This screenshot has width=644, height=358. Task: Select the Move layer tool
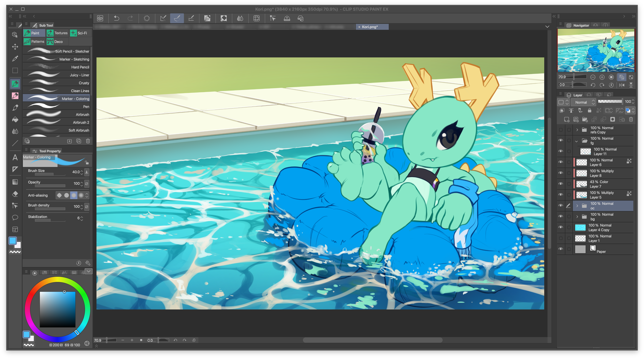(15, 47)
